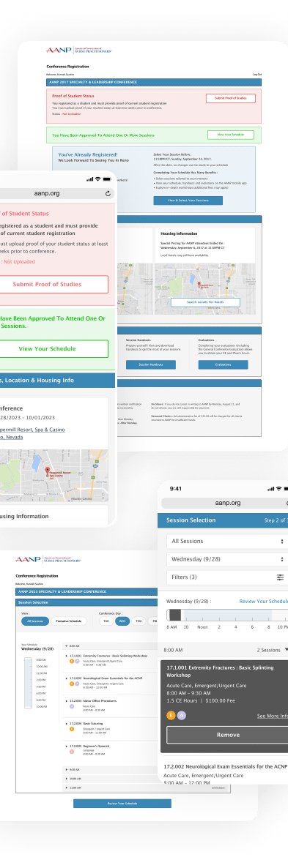Screen dimensions: 288x868
Task: Reload the page in the left phone browser
Action: point(108,194)
